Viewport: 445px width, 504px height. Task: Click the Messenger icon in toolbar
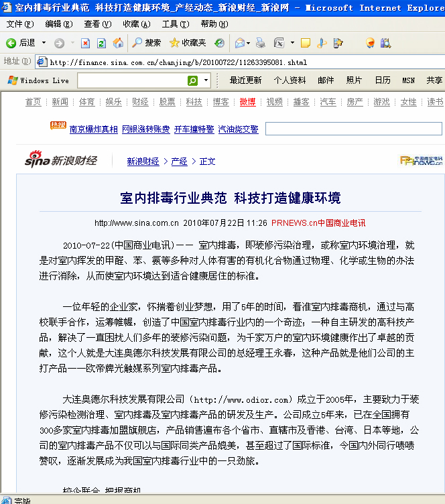point(370,43)
